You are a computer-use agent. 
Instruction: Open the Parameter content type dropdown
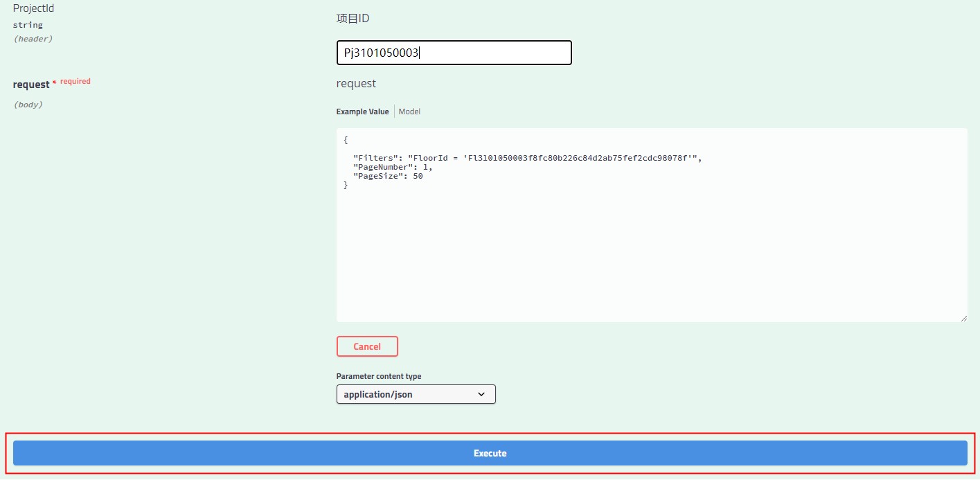point(416,394)
